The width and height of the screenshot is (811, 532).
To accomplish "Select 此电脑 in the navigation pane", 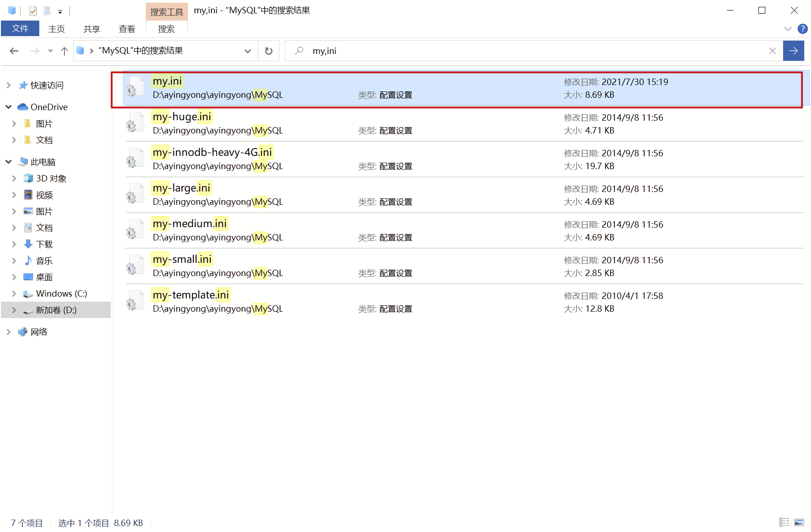I will pos(43,162).
